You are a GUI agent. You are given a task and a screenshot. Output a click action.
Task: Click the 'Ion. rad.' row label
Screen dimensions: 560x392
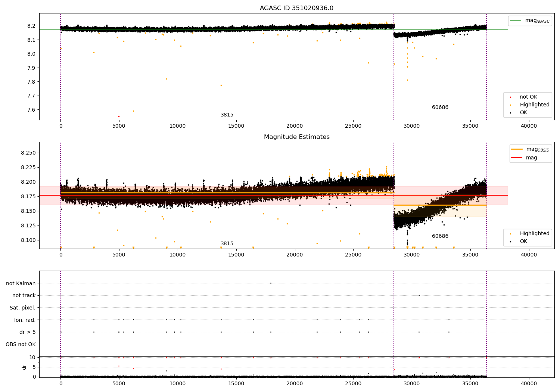(25, 320)
